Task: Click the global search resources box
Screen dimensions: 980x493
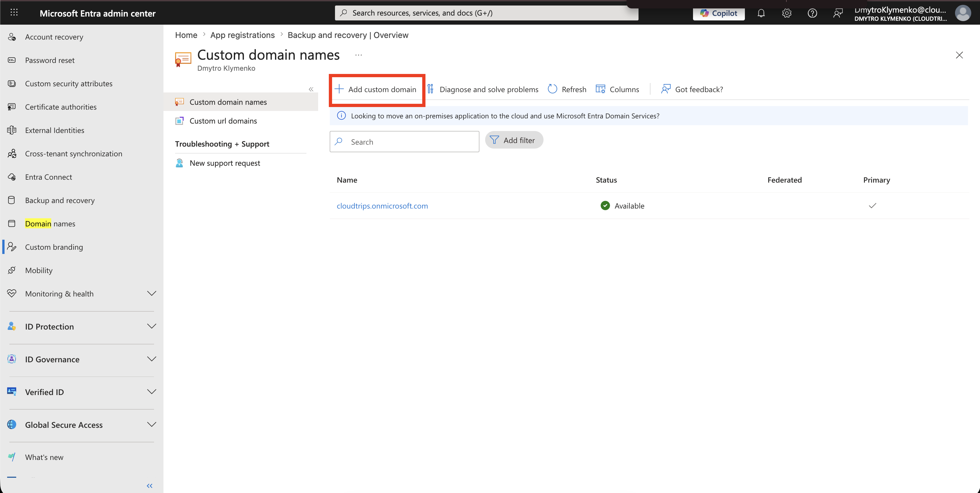Action: pos(486,13)
